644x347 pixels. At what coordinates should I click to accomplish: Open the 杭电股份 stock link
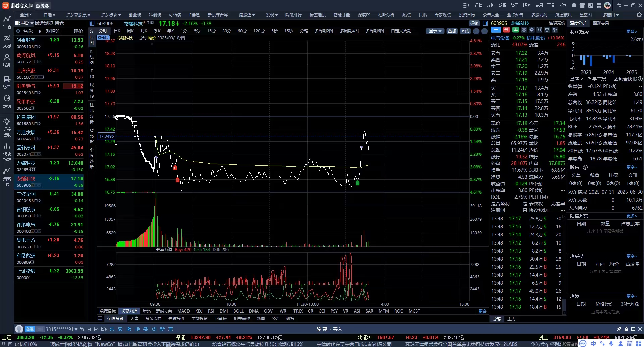pos(536,38)
